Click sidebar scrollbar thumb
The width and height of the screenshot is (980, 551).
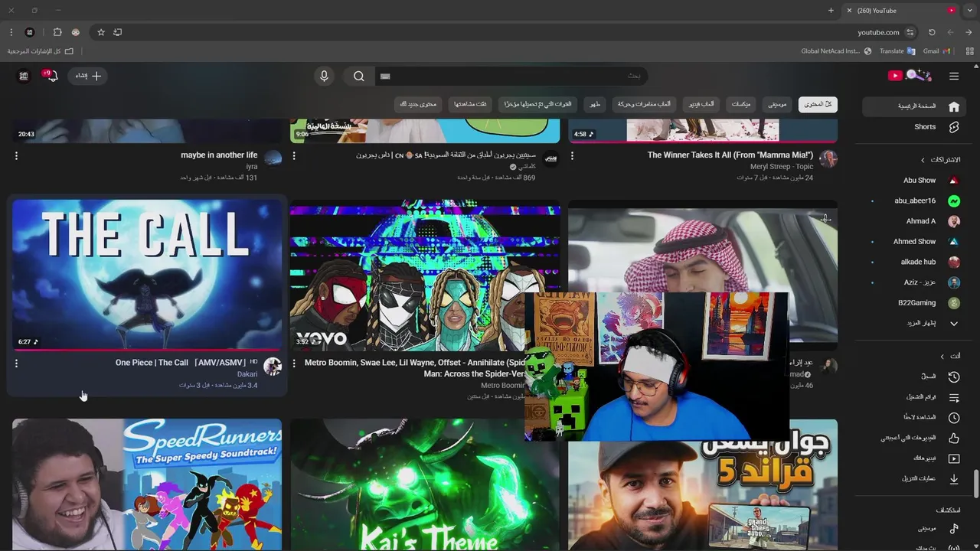pos(975,484)
